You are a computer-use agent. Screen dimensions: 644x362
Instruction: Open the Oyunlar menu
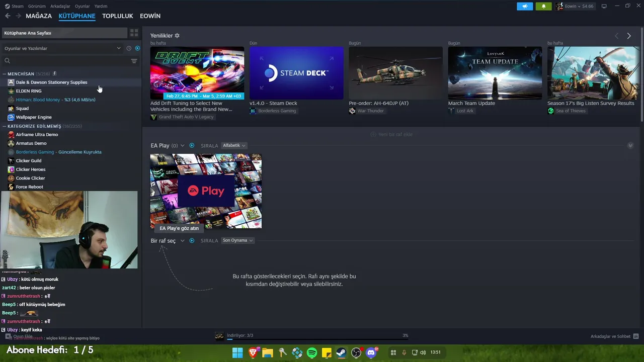(x=83, y=6)
